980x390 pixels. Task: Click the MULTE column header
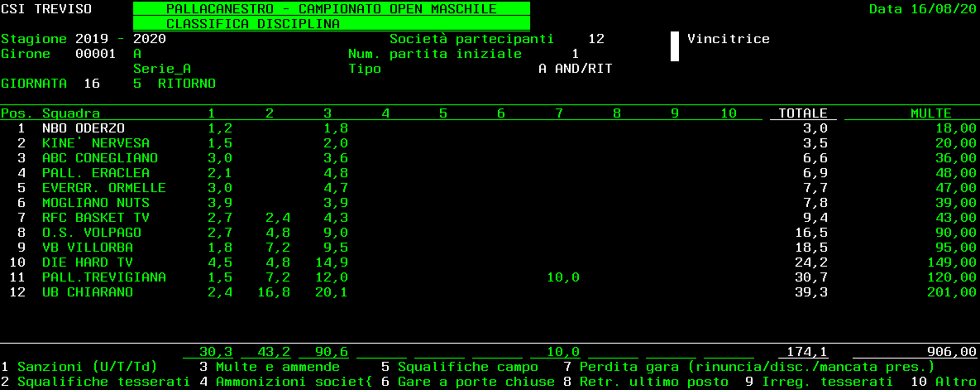930,113
